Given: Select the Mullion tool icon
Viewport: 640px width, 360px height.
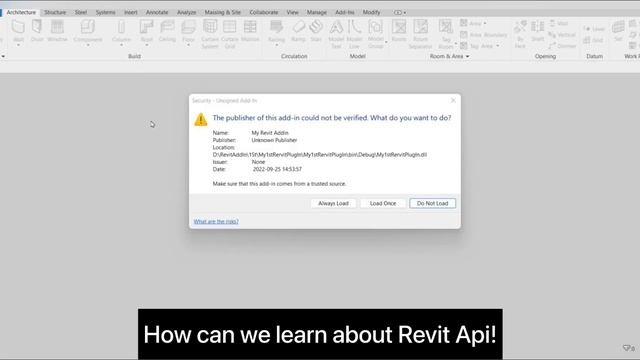Looking at the screenshot, I should coord(250,27).
